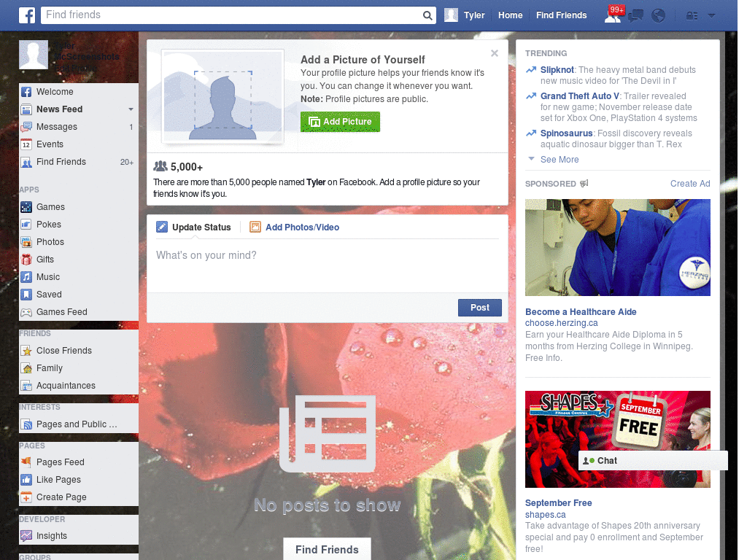
Task: Click the Like Pages thumbs-up icon
Action: pyautogui.click(x=26, y=480)
